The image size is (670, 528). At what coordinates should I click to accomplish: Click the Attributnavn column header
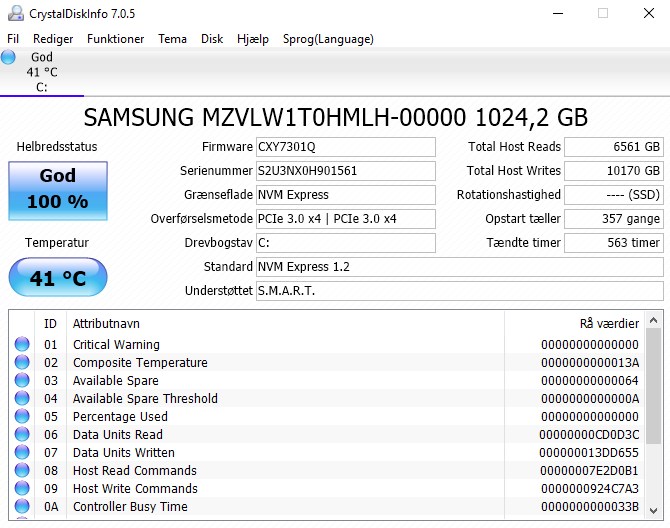tap(106, 324)
